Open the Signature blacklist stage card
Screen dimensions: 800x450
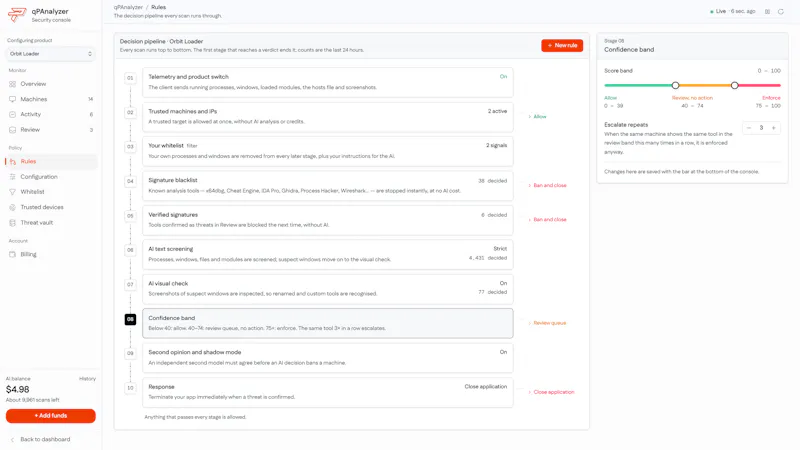328,186
